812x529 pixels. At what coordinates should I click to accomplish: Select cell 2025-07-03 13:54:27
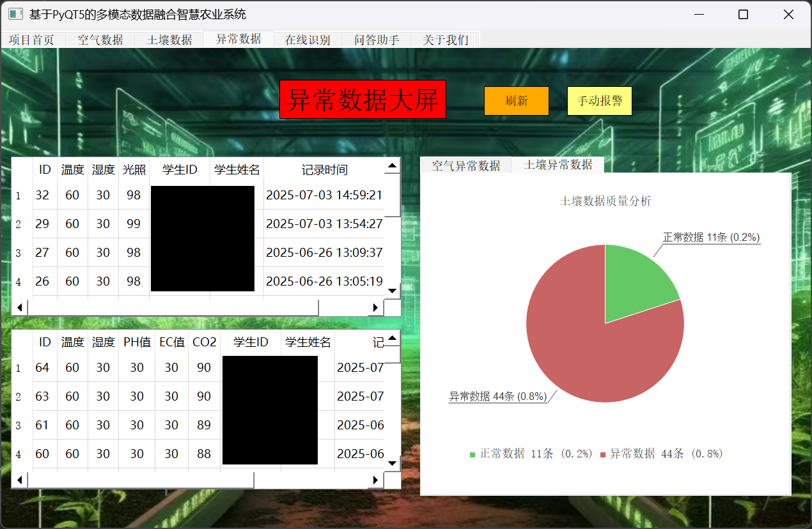coord(324,224)
